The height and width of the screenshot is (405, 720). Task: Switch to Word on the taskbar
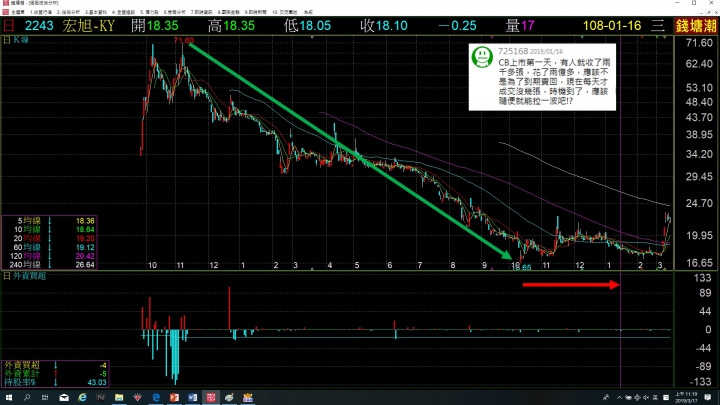tap(192, 397)
